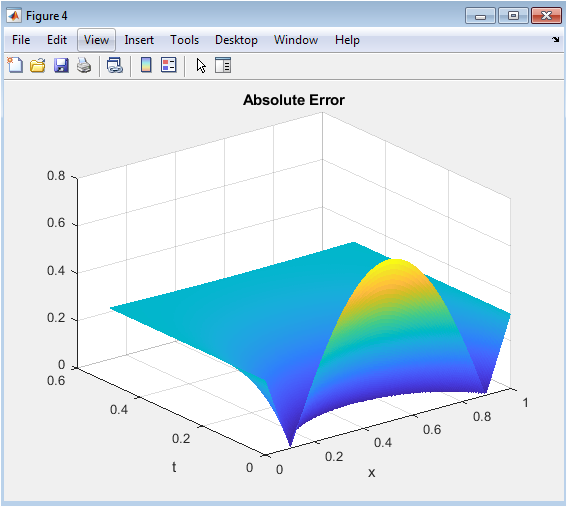Click the New Figure toolbar icon

coord(15,65)
